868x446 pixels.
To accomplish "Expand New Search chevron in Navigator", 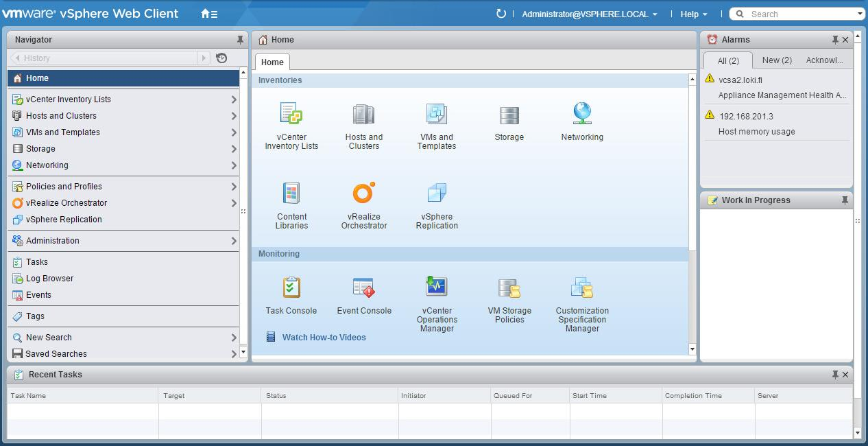I will pyautogui.click(x=234, y=338).
